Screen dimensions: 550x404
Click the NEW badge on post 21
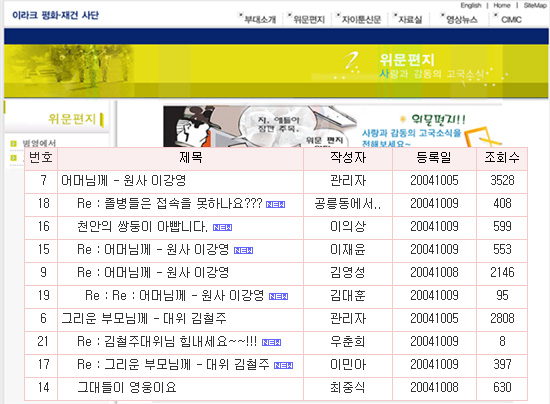point(271,343)
